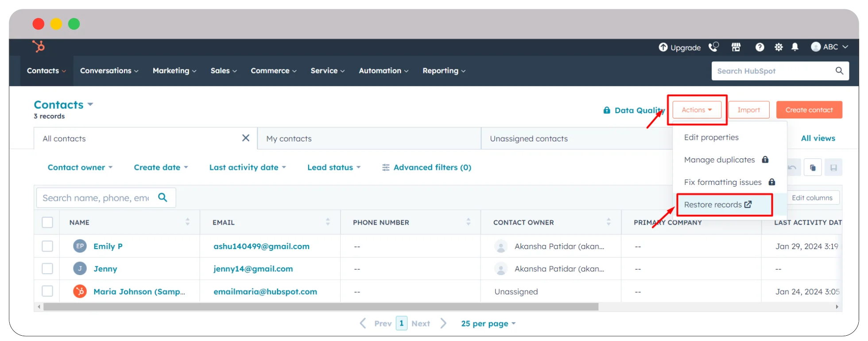Image resolution: width=868 pixels, height=341 pixels.
Task: Expand the Marketing nav menu
Action: [174, 71]
